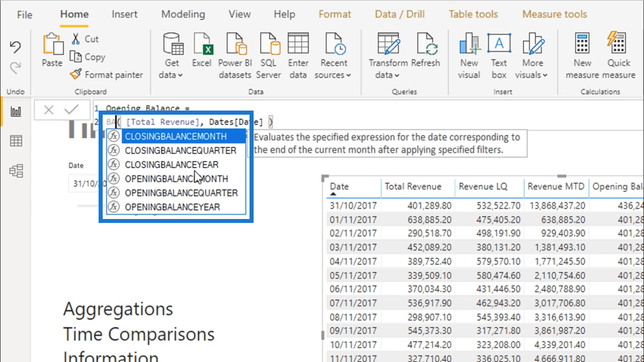Click Revenue LQ value 498,191.90
The image size is (644, 362).
pos(498,233)
